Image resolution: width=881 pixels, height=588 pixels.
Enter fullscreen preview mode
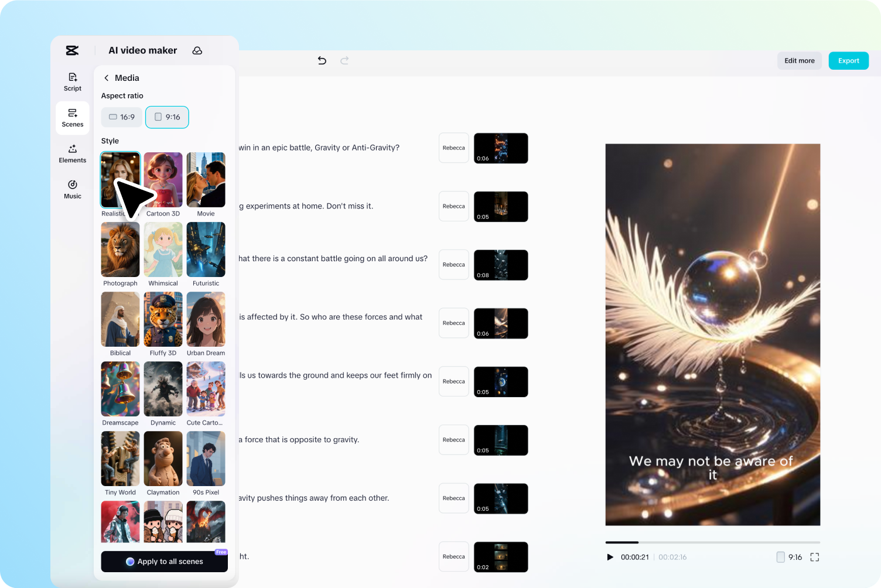(815, 557)
